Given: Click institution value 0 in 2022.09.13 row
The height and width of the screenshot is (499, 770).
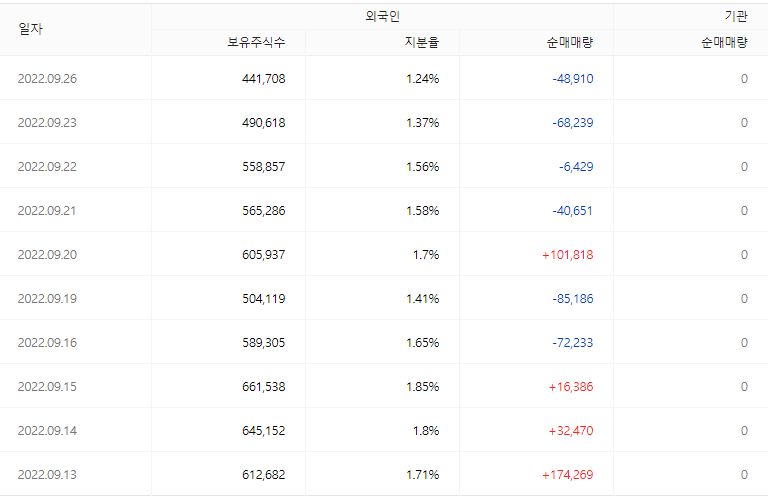Looking at the screenshot, I should 744,474.
